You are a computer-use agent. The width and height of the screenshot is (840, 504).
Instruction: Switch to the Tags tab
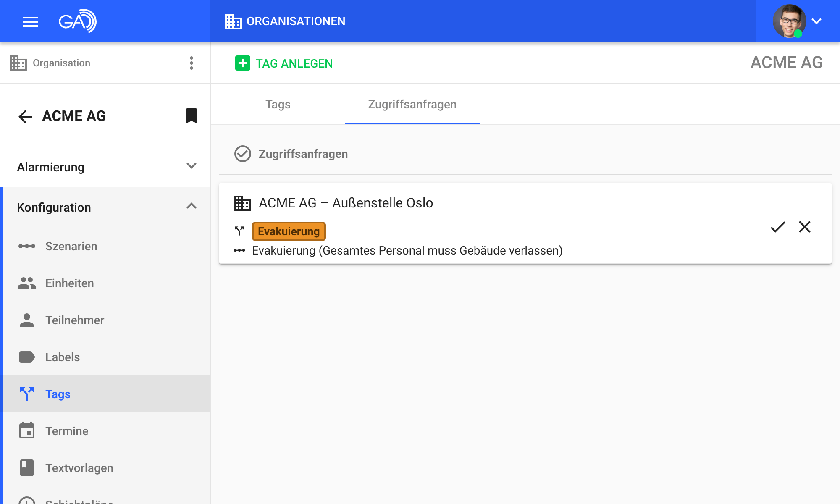278,105
